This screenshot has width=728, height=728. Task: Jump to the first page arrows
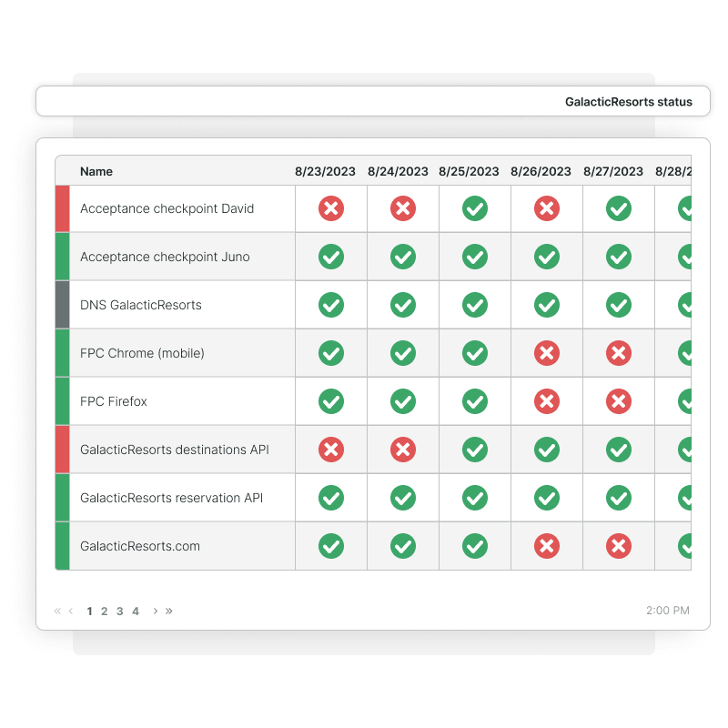pyautogui.click(x=57, y=612)
